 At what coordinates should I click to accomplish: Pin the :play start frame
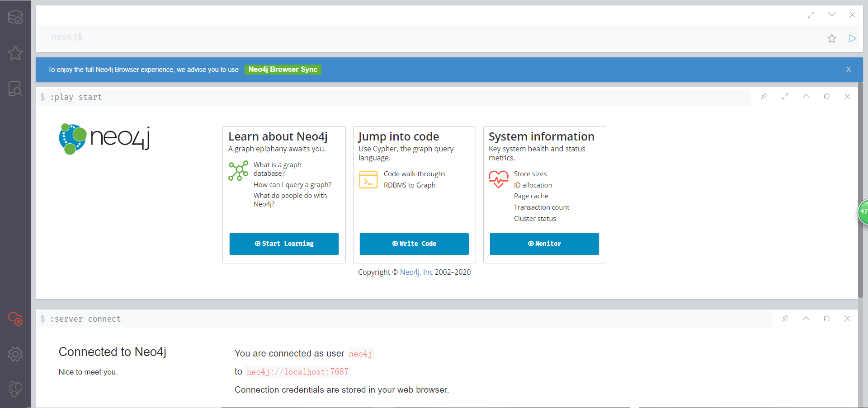coord(764,97)
